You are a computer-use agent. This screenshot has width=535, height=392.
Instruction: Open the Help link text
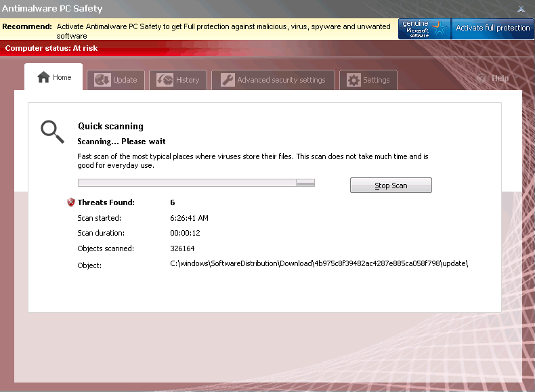(x=500, y=79)
